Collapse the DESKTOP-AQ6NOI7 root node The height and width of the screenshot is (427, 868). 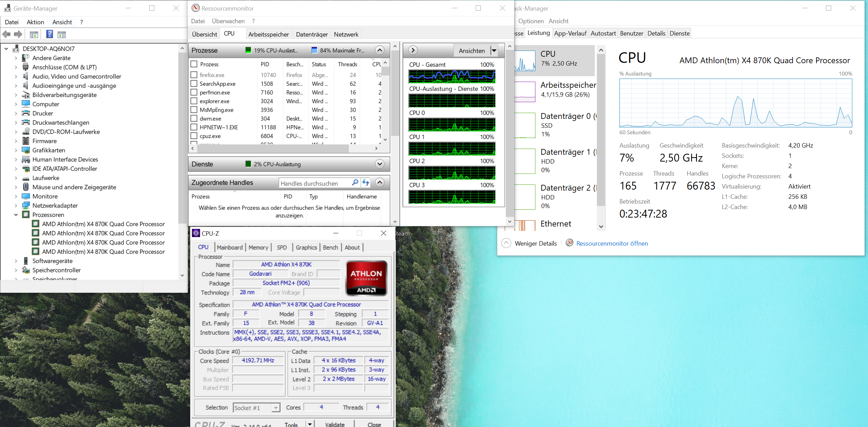(6, 49)
